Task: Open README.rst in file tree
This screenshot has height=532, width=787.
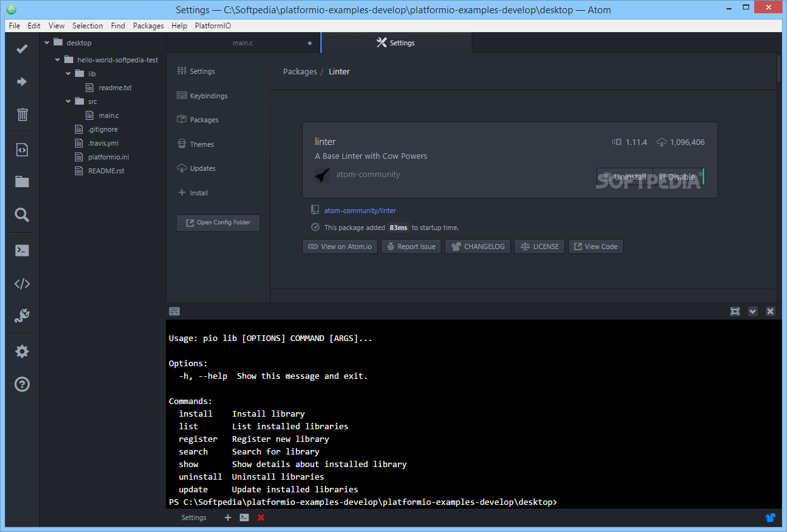Action: click(x=106, y=171)
